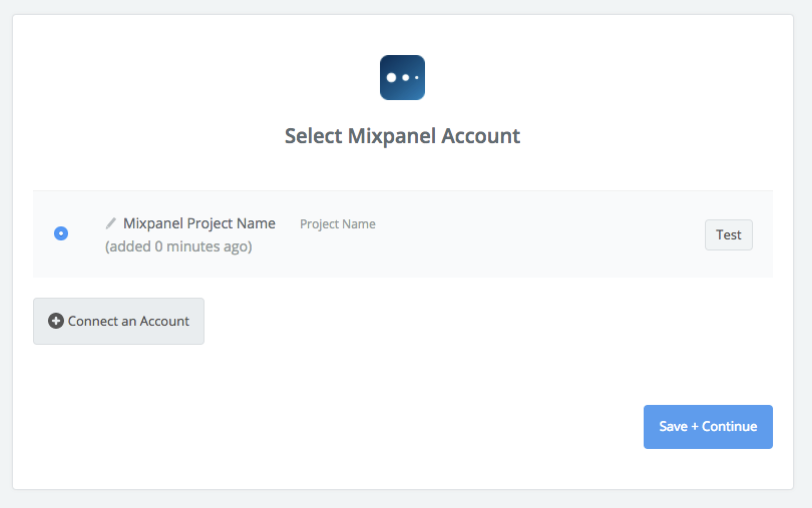Rename account via pencil next to Mixpanel Project Name
The width and height of the screenshot is (812, 508).
click(x=111, y=223)
